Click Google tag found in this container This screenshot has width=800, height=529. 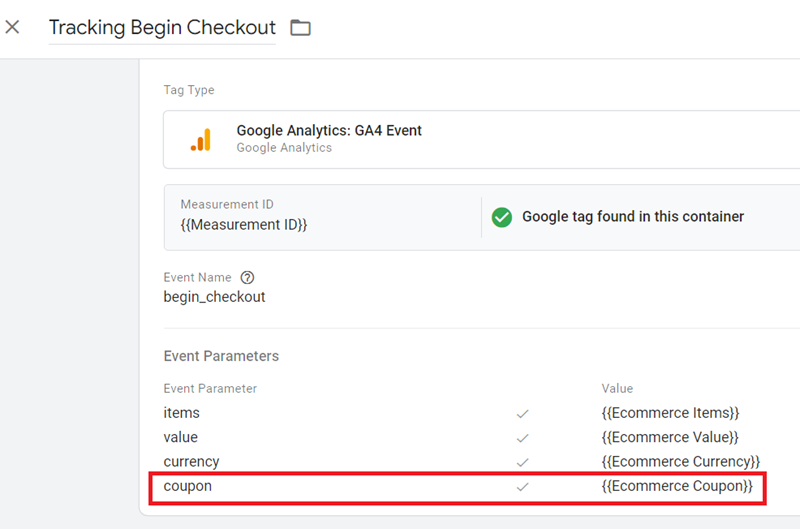[633, 217]
